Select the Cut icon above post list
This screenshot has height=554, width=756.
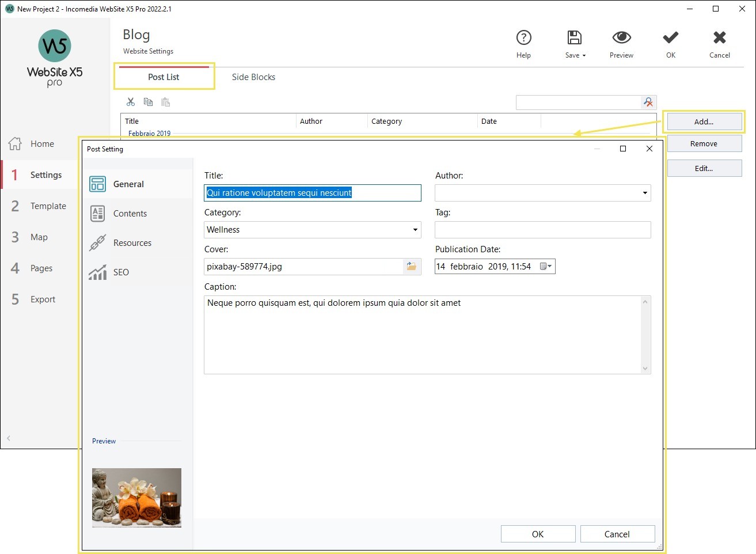coord(130,101)
